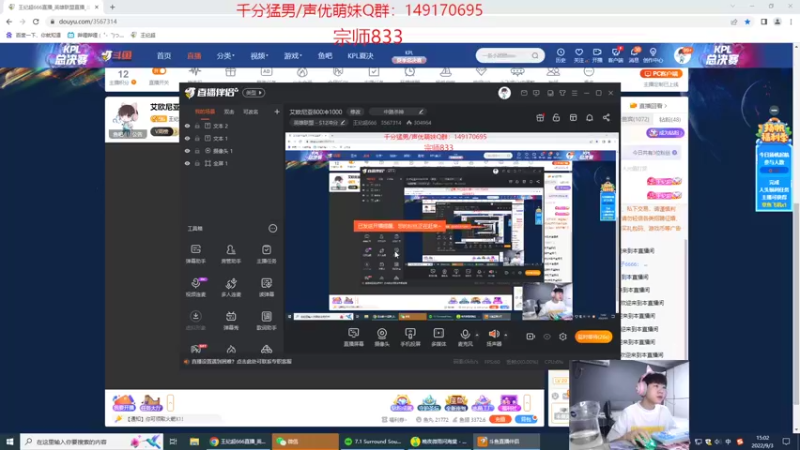This screenshot has height=450, width=800.
Task: Toggle lock on the 全屏 1 layer
Action: point(197,163)
